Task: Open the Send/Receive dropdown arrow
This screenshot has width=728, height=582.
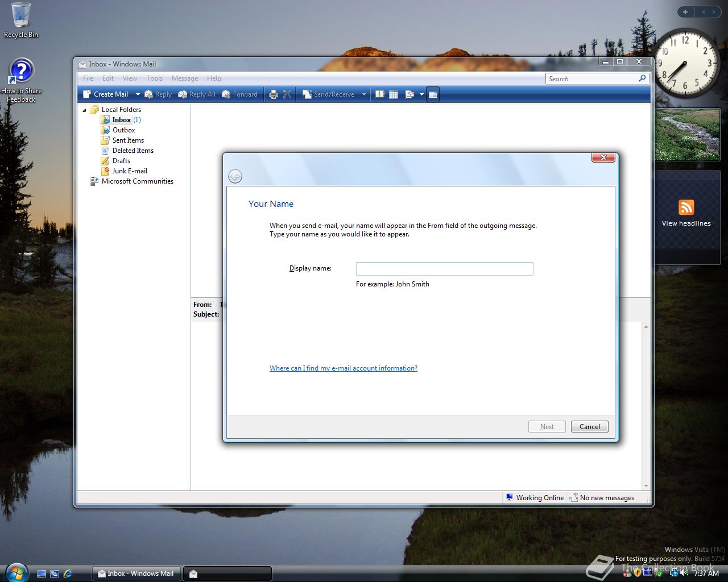Action: (364, 94)
